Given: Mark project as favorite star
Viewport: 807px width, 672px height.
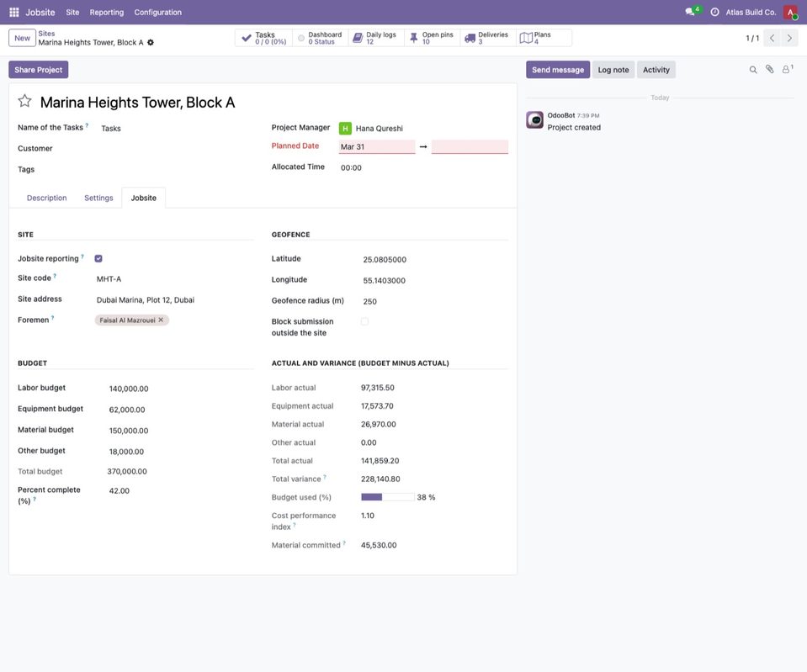Looking at the screenshot, I should click(24, 101).
